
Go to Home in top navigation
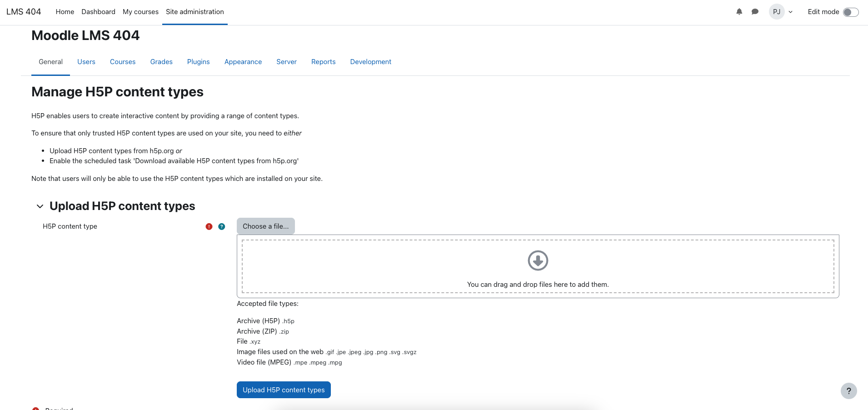point(65,12)
